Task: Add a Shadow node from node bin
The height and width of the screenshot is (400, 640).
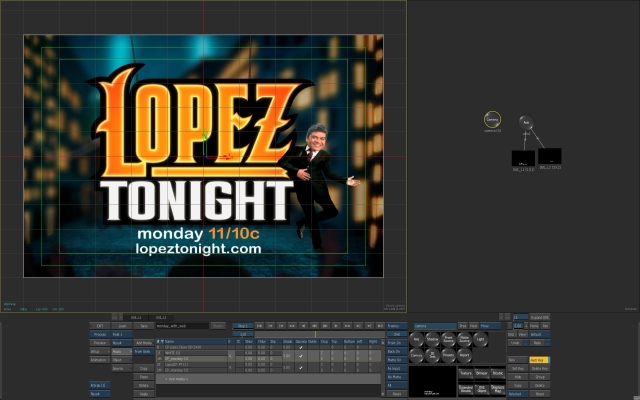Action: coord(432,339)
